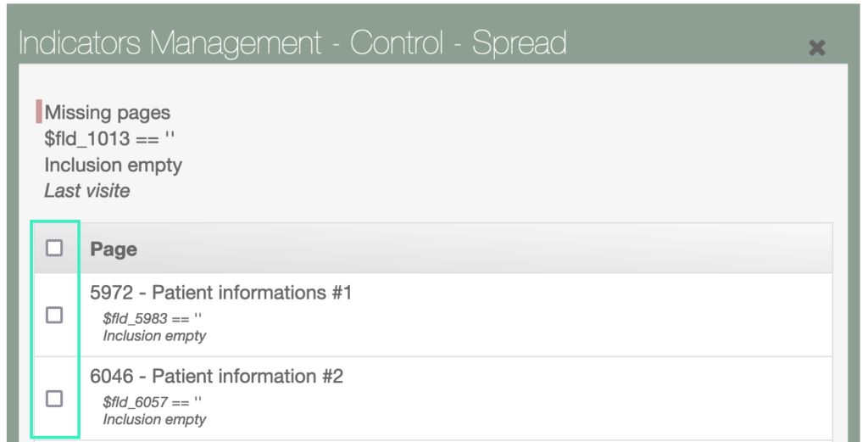This screenshot has height=442, width=868.
Task: Click "Indicators Management" in the dialog title
Action: coord(170,43)
